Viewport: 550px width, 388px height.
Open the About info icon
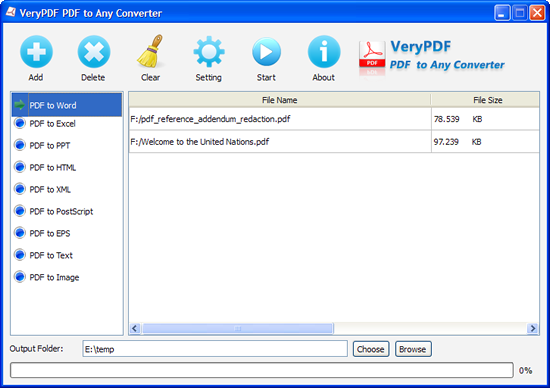[324, 52]
